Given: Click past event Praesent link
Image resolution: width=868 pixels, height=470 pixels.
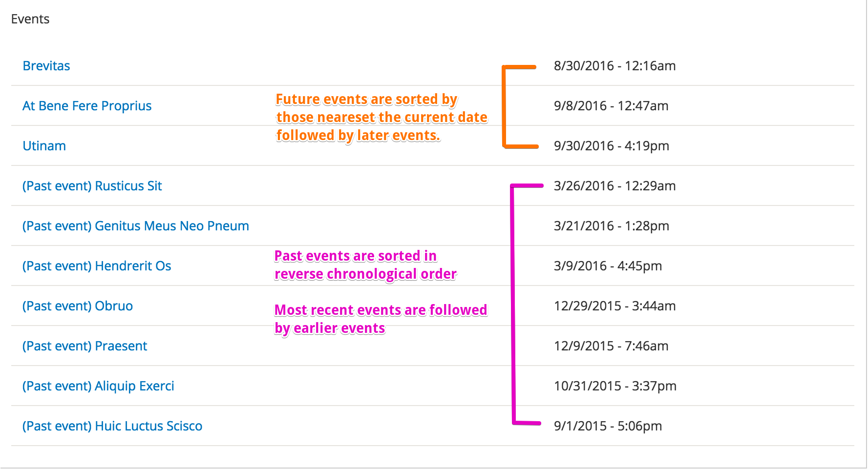Looking at the screenshot, I should point(85,346).
